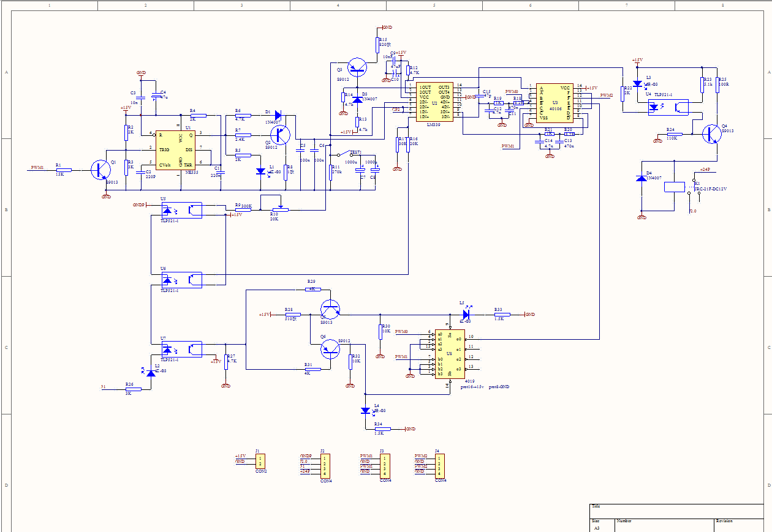Screen dimensions: 772x532
Task: Select resistor R9 300K
Action: tap(243, 210)
